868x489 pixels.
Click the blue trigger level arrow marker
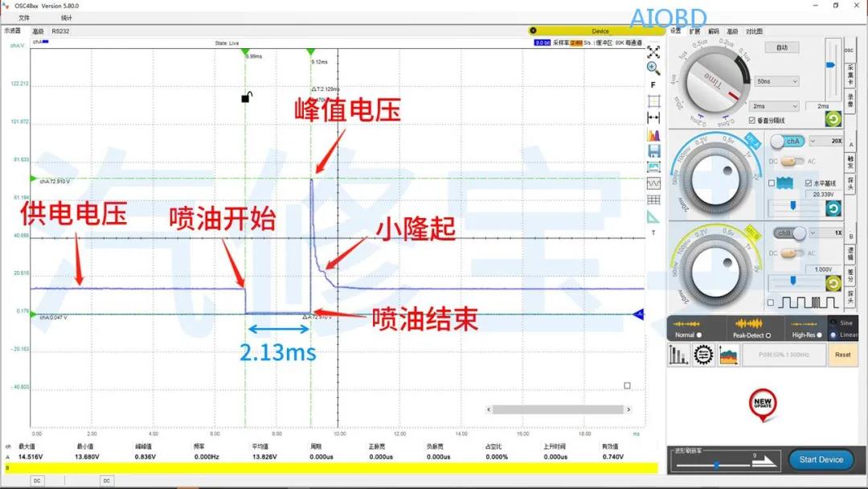(x=637, y=314)
